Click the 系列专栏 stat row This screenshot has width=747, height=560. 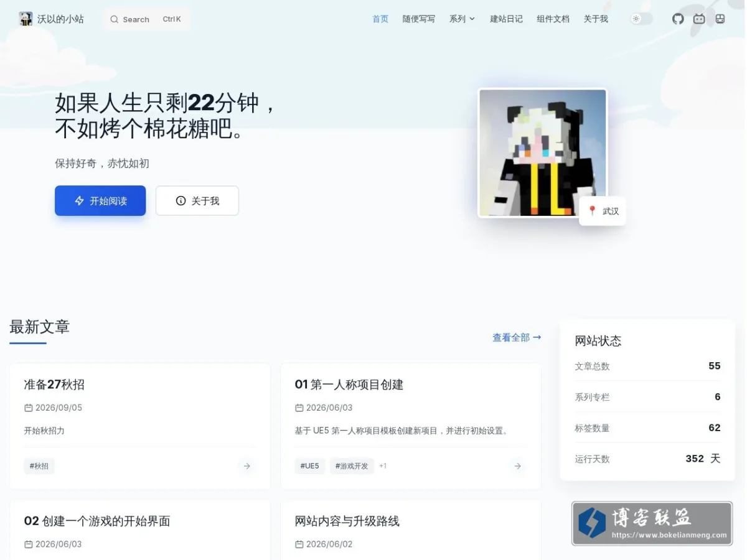[x=647, y=397]
